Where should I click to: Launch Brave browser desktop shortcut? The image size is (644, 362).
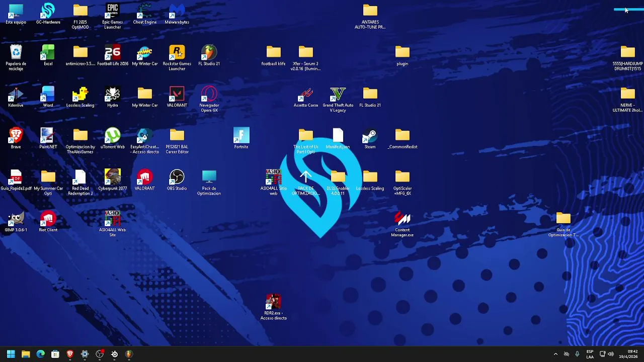click(x=16, y=138)
